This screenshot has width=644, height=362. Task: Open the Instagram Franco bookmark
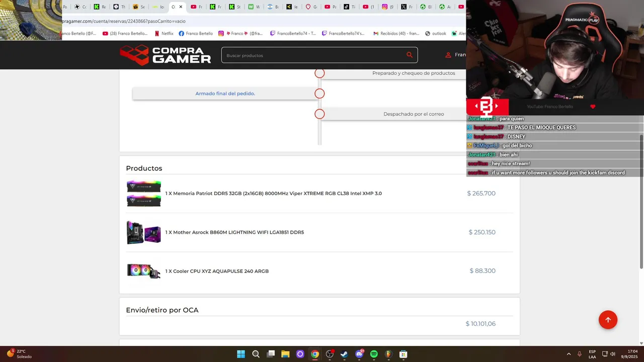[x=240, y=34]
